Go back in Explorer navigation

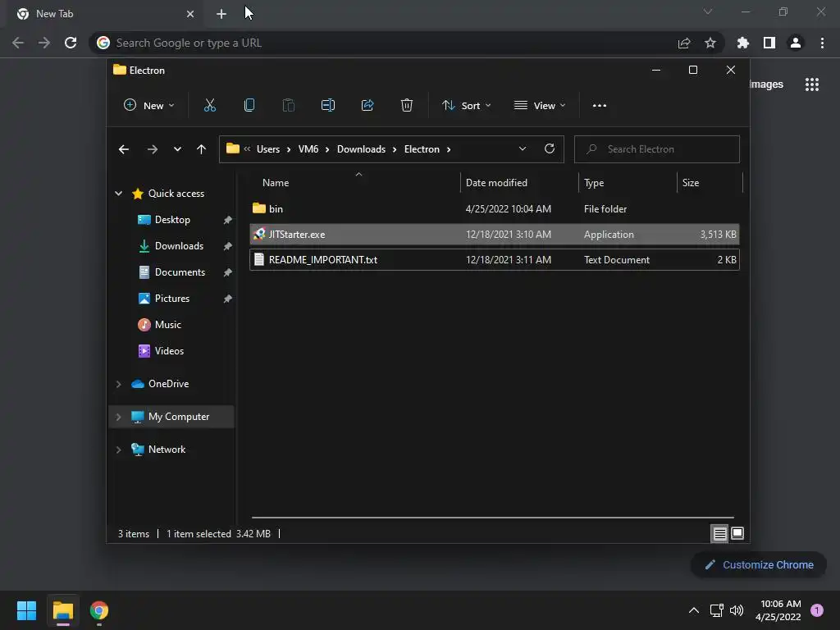pos(124,149)
